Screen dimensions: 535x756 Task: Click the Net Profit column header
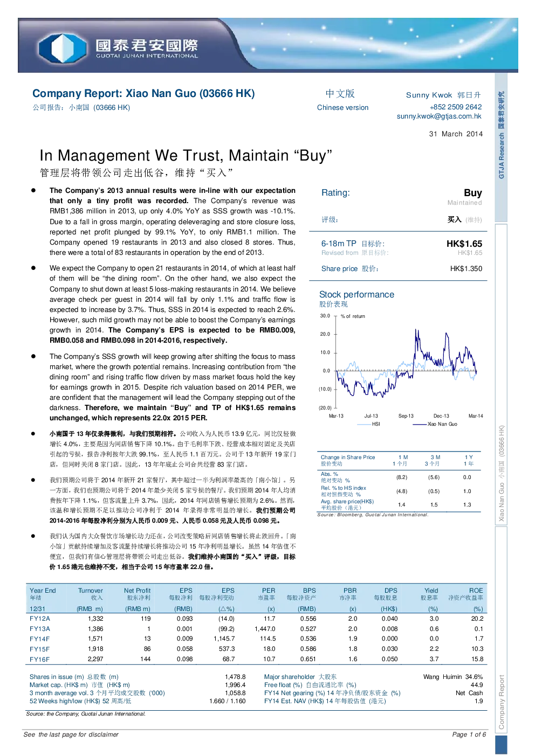(x=137, y=591)
